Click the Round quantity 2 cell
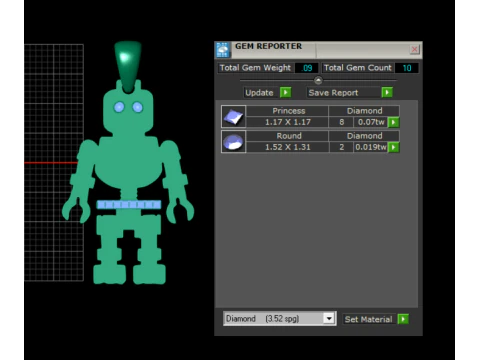 341,147
